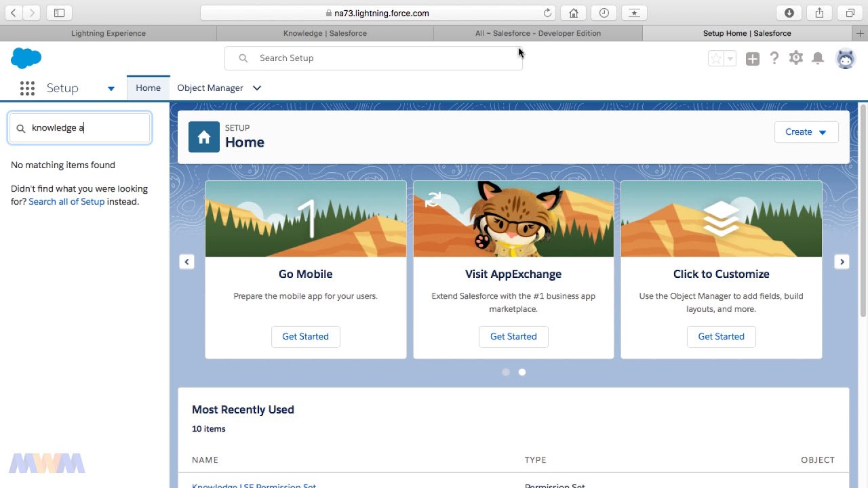868x488 pixels.
Task: Open the App Launcher grid icon
Action: (27, 88)
